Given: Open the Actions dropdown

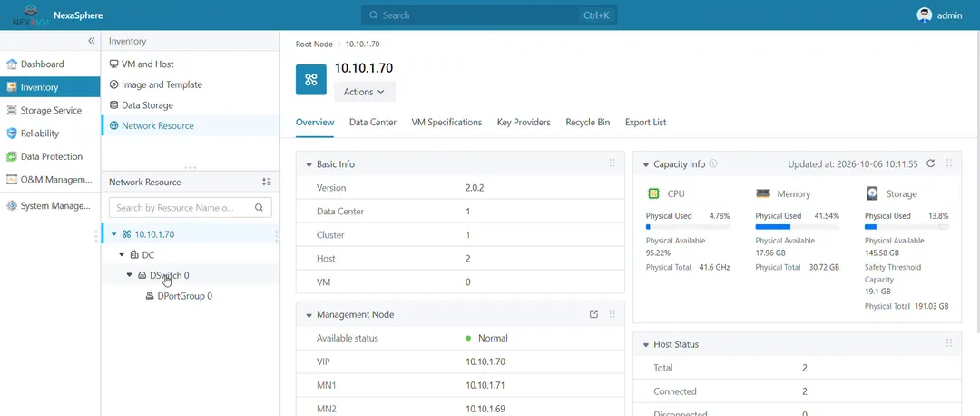Looking at the screenshot, I should pos(365,92).
